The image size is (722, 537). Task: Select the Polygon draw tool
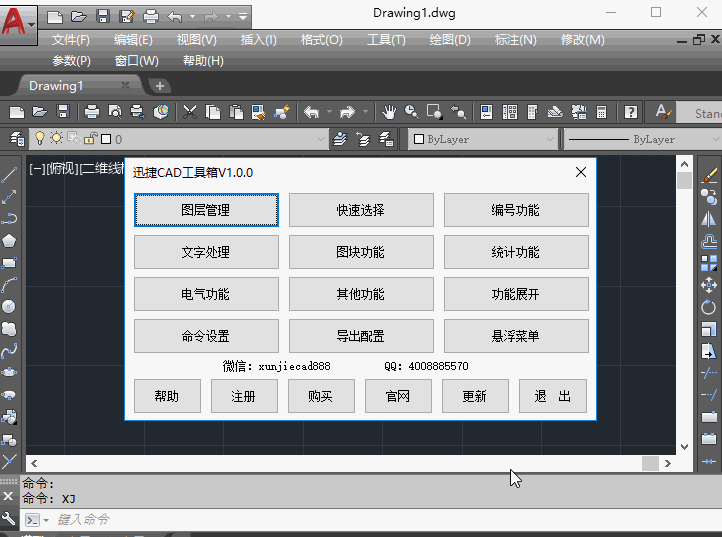coord(9,240)
